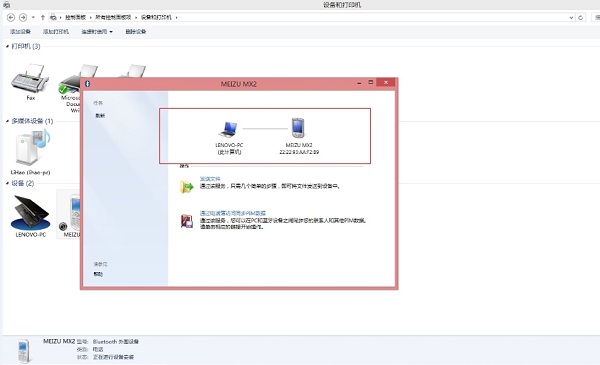Click the printer icon in address bar
Screen dimensions: 600x365
[x=53, y=17]
